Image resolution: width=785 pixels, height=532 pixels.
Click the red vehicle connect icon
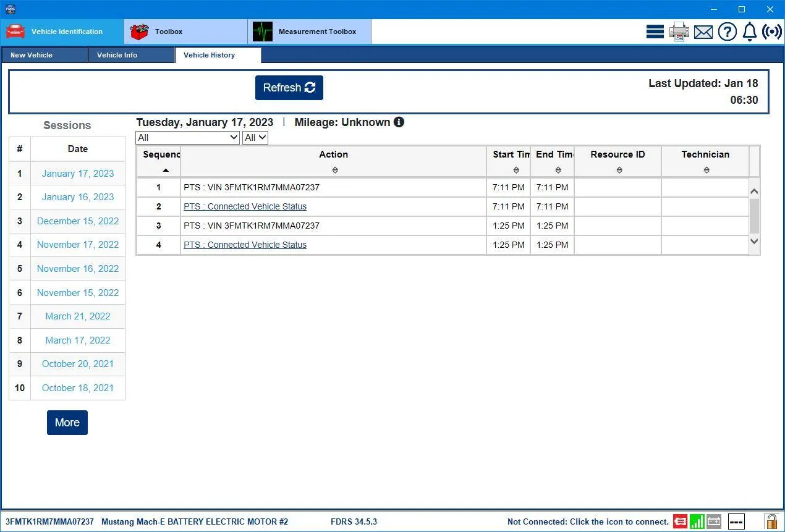coord(680,521)
